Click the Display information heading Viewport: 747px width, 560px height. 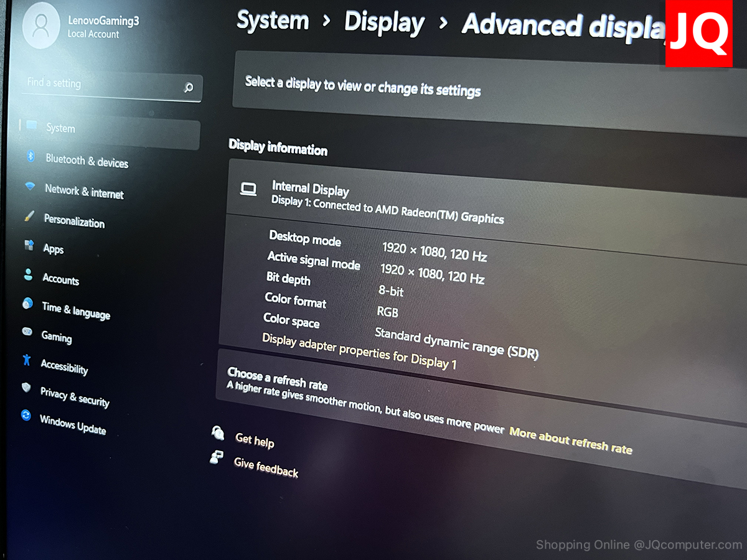tap(278, 147)
